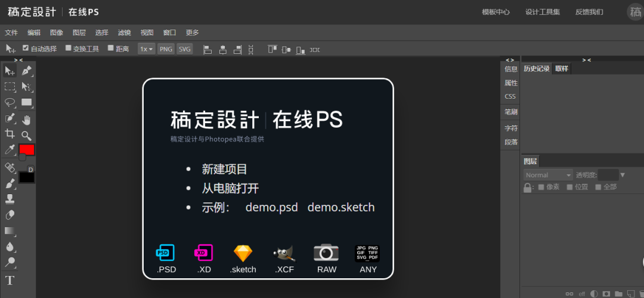The height and width of the screenshot is (298, 644).
Task: Activate the Zoom magnifier tool
Action: pos(27,136)
